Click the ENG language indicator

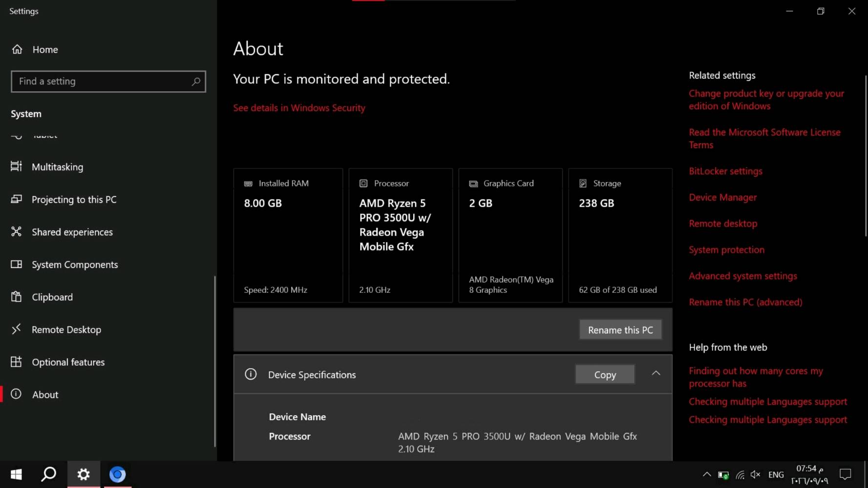776,475
